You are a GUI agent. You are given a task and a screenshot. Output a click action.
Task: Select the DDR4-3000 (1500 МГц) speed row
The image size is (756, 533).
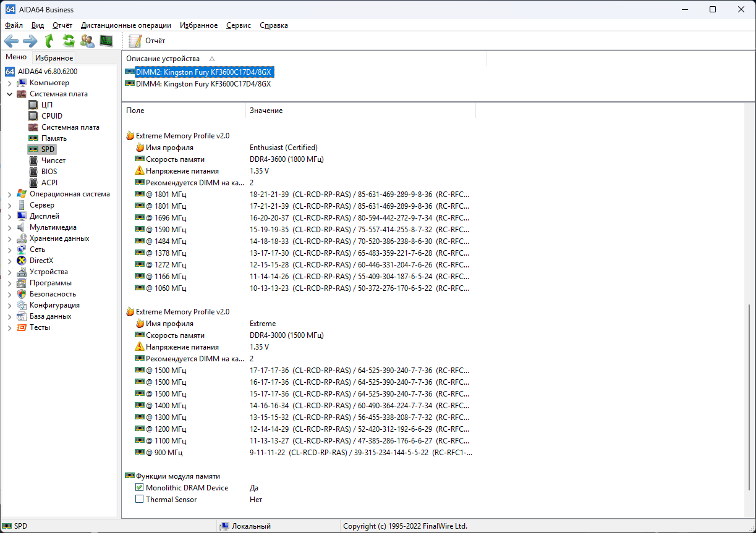click(x=299, y=335)
